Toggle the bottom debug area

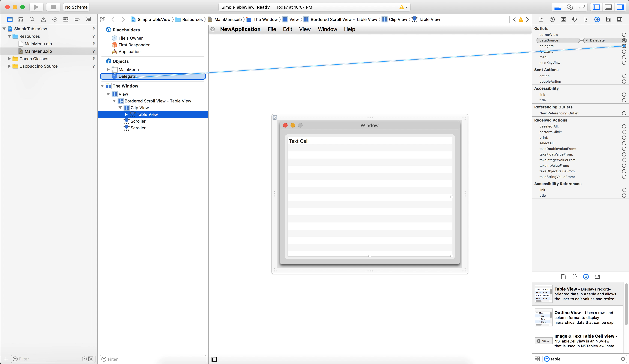(x=608, y=7)
